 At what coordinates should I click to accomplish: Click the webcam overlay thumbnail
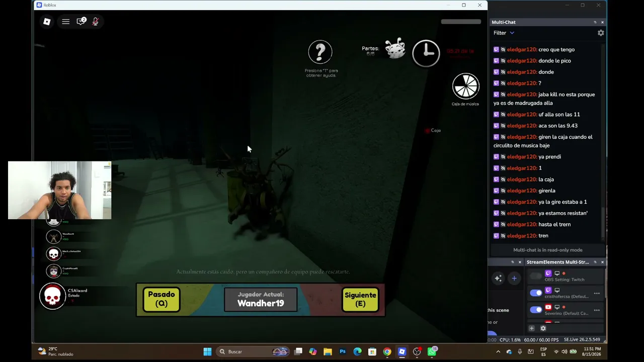click(x=59, y=190)
